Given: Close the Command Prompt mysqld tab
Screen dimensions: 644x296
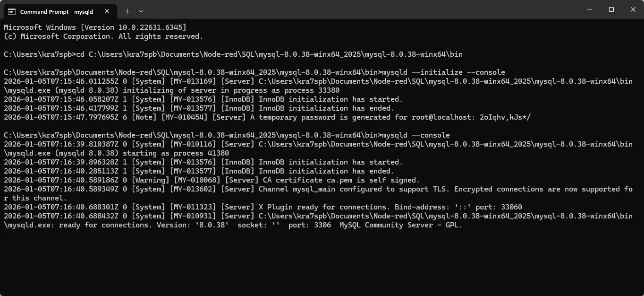Looking at the screenshot, I should (x=107, y=11).
